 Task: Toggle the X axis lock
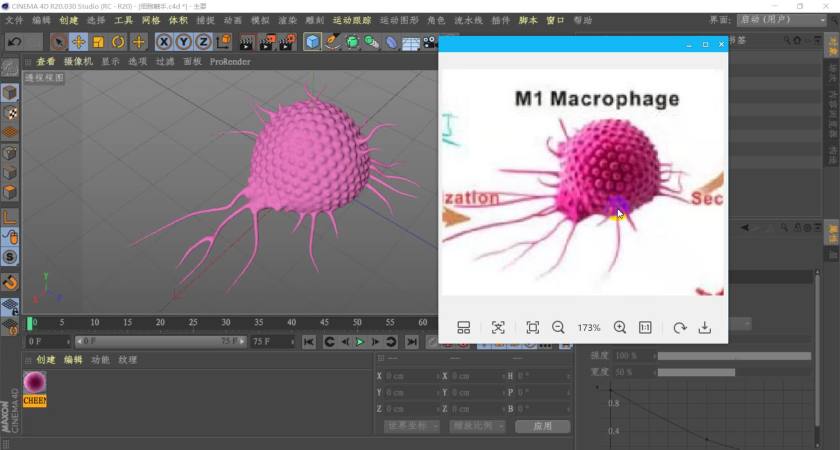pos(165,42)
